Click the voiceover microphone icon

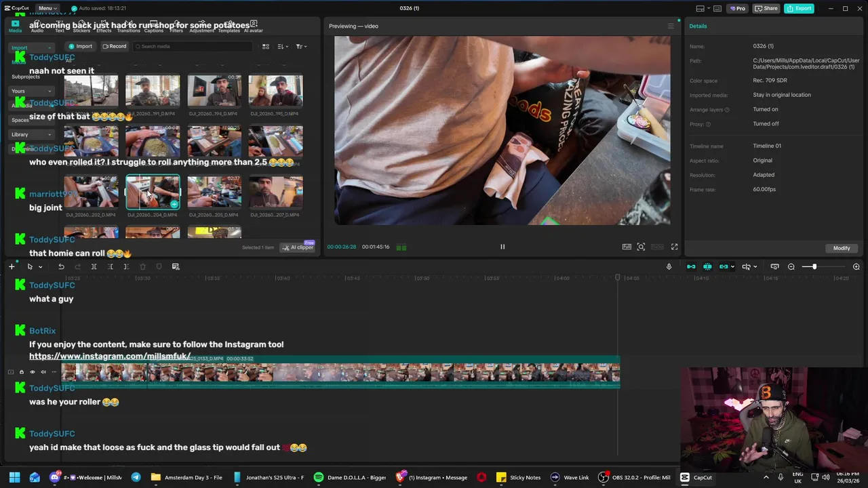point(669,266)
